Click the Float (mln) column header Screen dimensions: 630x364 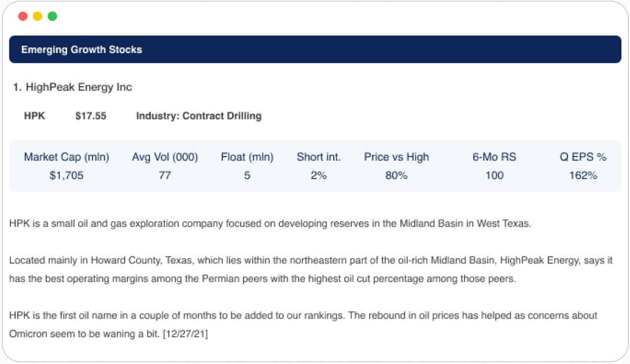pos(247,157)
